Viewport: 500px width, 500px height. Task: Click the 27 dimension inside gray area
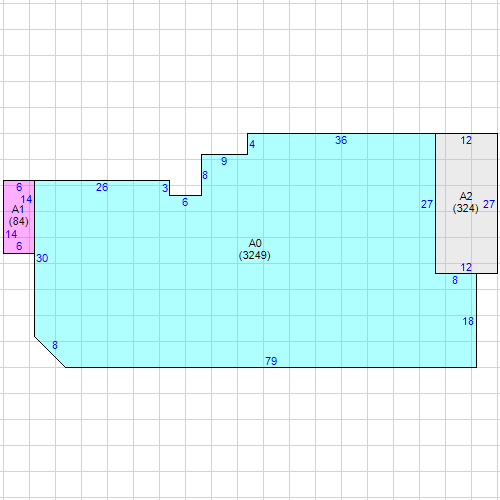pyautogui.click(x=489, y=204)
